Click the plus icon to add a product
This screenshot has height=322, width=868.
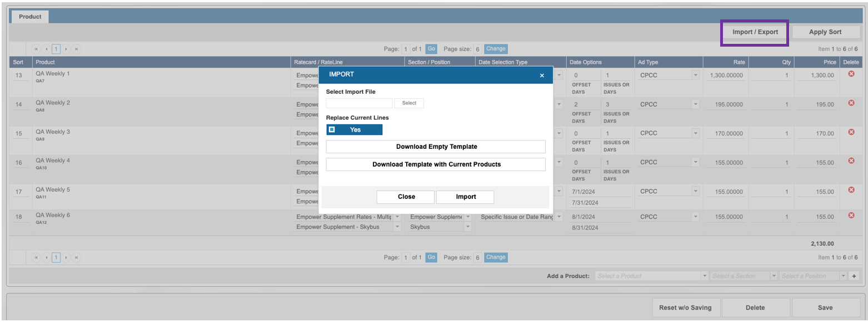(x=854, y=276)
